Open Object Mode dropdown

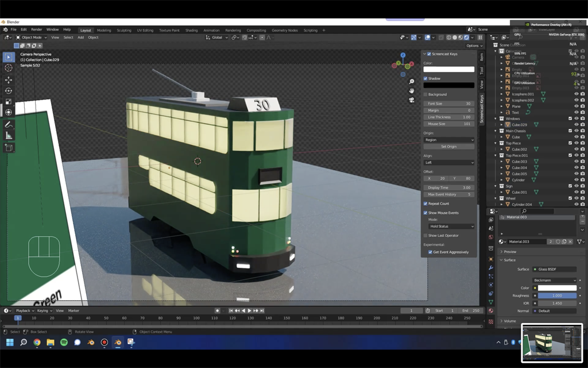pos(31,37)
